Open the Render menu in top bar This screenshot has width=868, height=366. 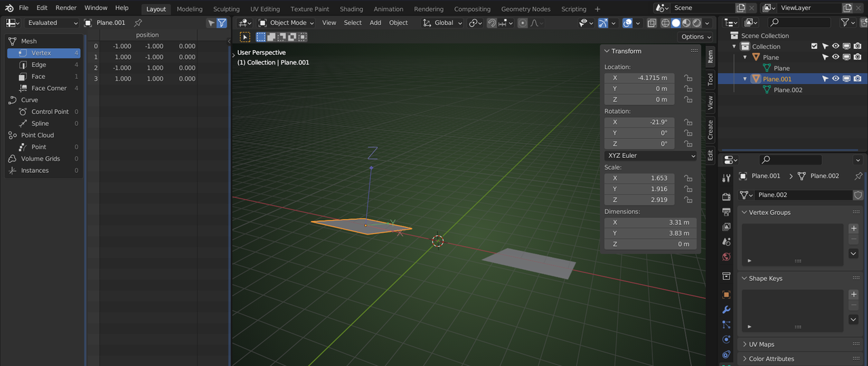(66, 8)
